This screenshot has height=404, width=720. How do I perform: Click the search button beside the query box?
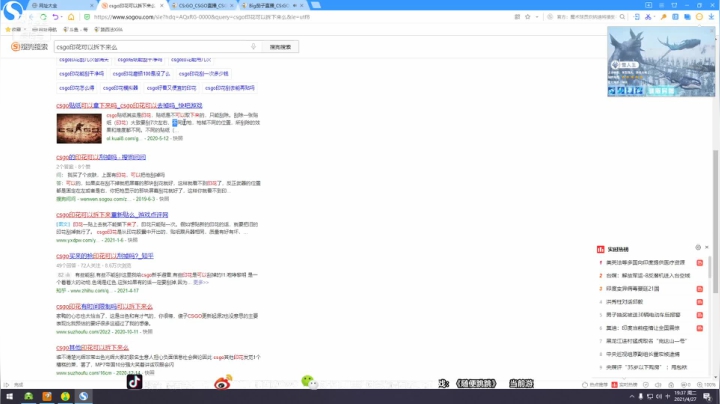[x=280, y=47]
